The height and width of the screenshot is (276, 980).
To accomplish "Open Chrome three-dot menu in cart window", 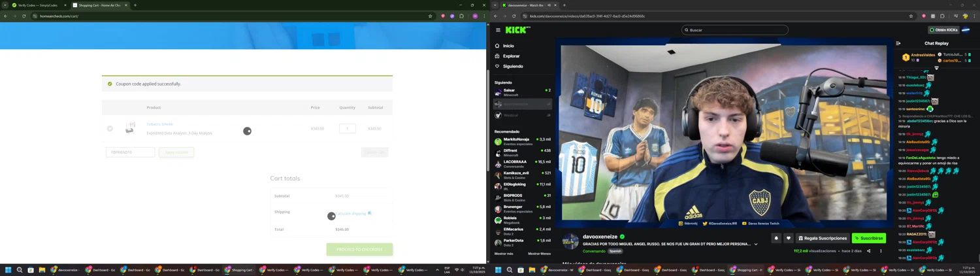I will point(483,16).
